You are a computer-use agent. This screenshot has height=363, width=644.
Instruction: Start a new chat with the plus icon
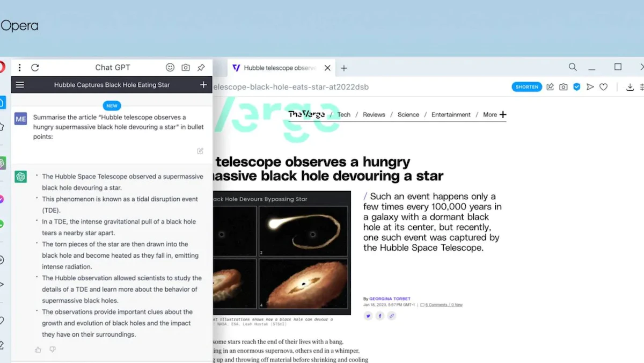203,85
